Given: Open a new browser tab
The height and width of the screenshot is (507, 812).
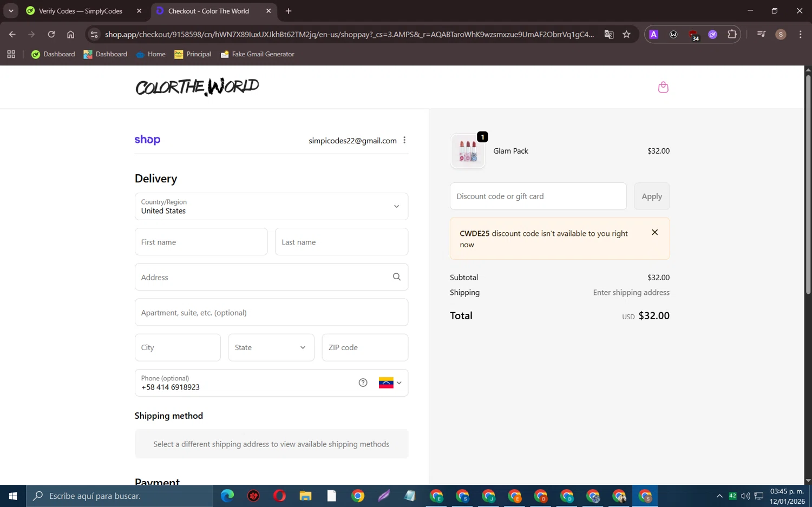Looking at the screenshot, I should (x=289, y=11).
